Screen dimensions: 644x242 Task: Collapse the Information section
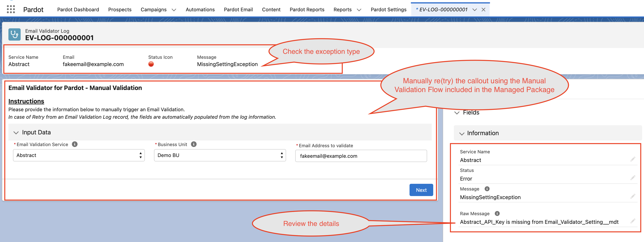click(462, 133)
